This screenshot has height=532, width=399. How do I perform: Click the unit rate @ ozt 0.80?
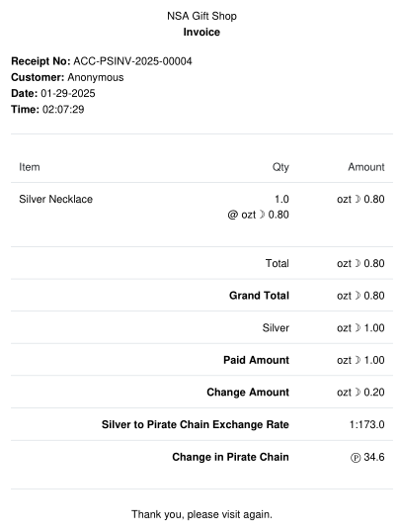tap(259, 215)
